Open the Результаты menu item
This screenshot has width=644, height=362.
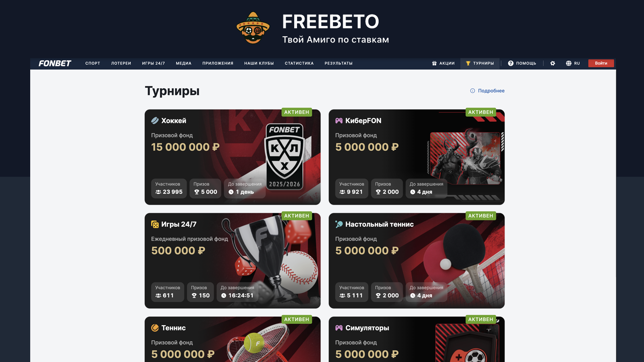click(x=339, y=63)
